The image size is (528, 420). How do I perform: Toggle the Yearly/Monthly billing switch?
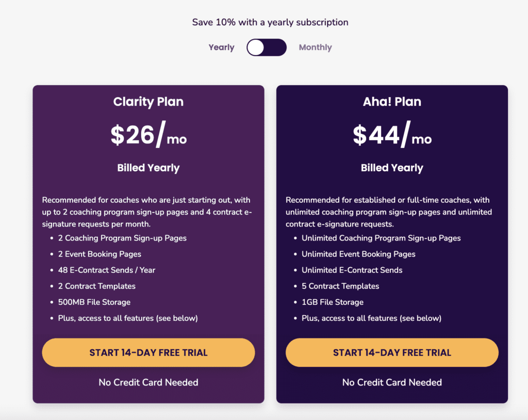[267, 47]
